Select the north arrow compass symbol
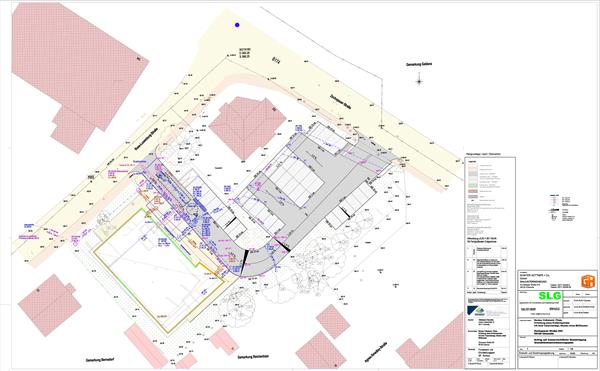This screenshot has height=371, width=600. 419,81
